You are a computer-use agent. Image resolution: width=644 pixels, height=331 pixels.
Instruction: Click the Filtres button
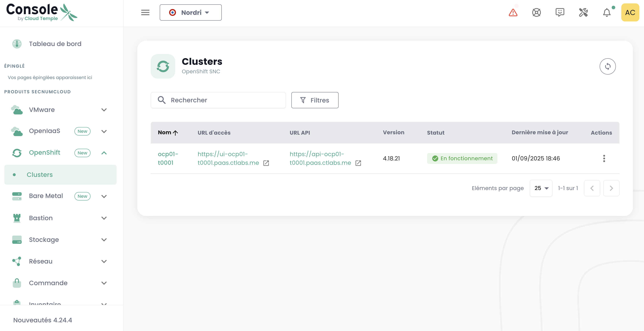coord(314,100)
